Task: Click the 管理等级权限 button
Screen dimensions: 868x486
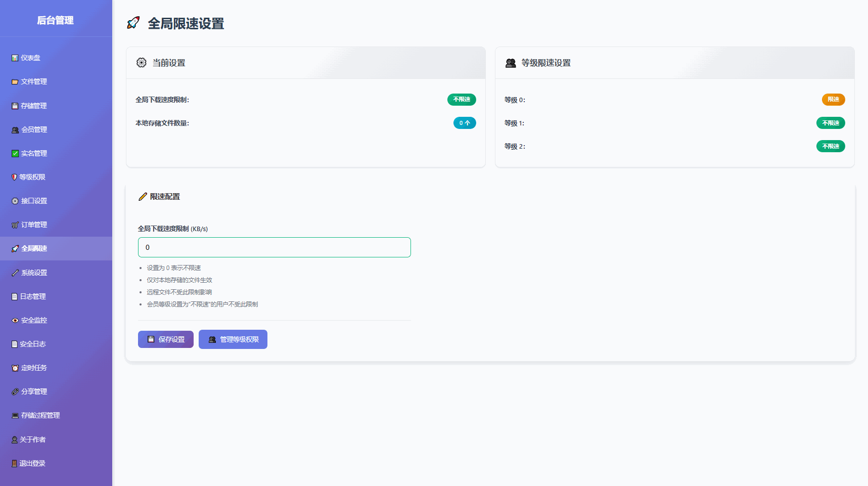Action: point(233,340)
